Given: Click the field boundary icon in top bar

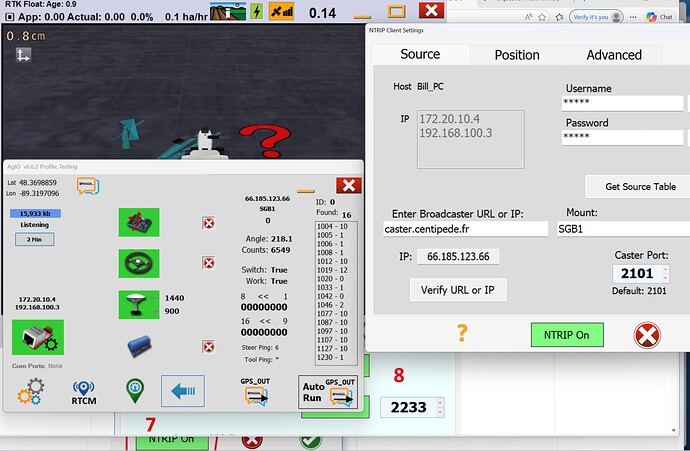Looking at the screenshot, I should pos(228,11).
